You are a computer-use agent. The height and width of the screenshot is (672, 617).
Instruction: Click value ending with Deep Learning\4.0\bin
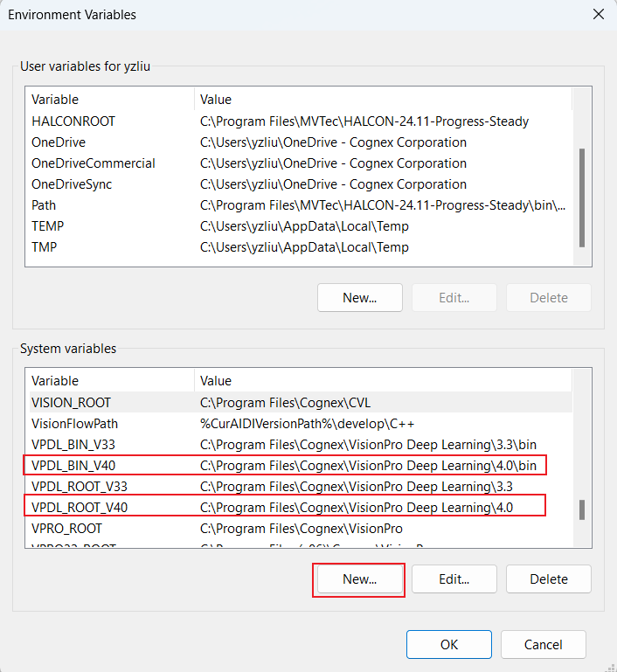[x=368, y=466]
